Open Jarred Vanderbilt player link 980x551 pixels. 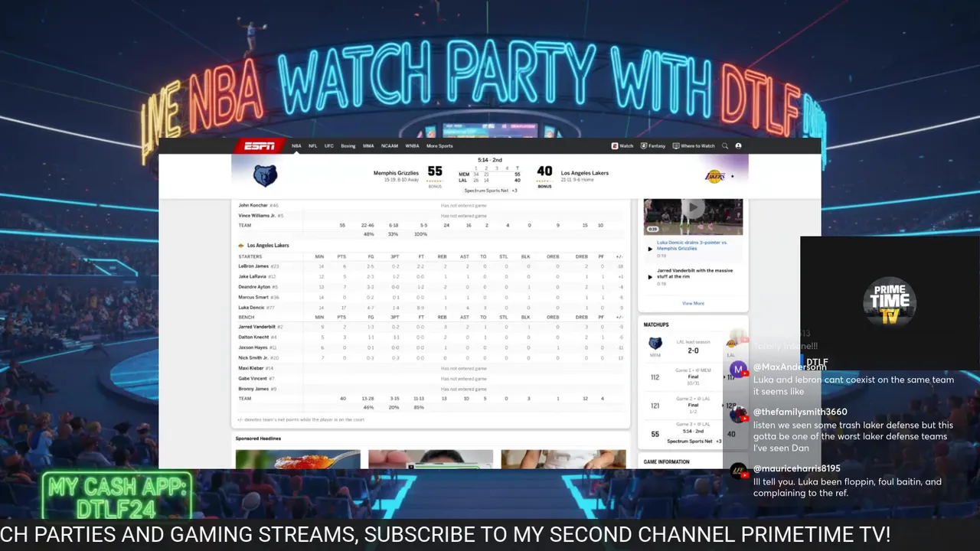coord(256,327)
